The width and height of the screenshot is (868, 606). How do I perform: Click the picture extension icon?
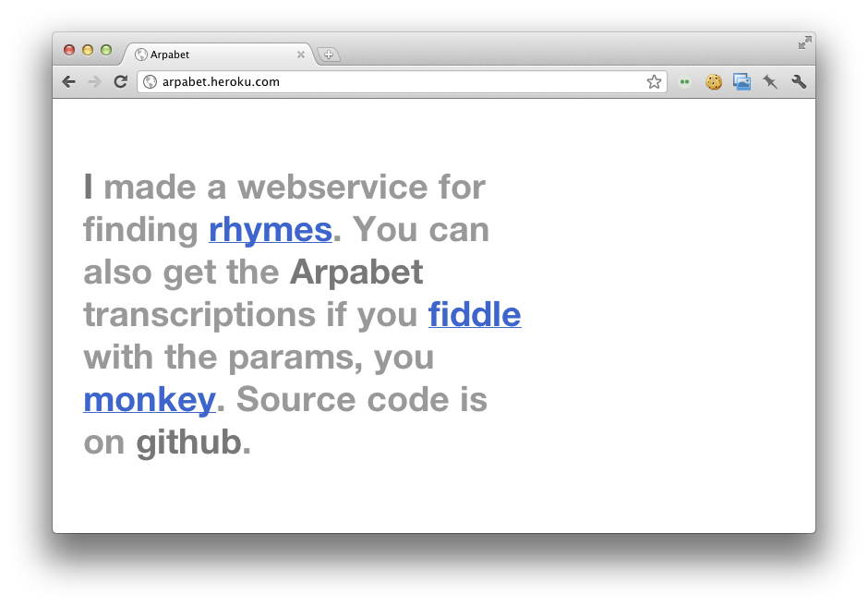click(741, 82)
